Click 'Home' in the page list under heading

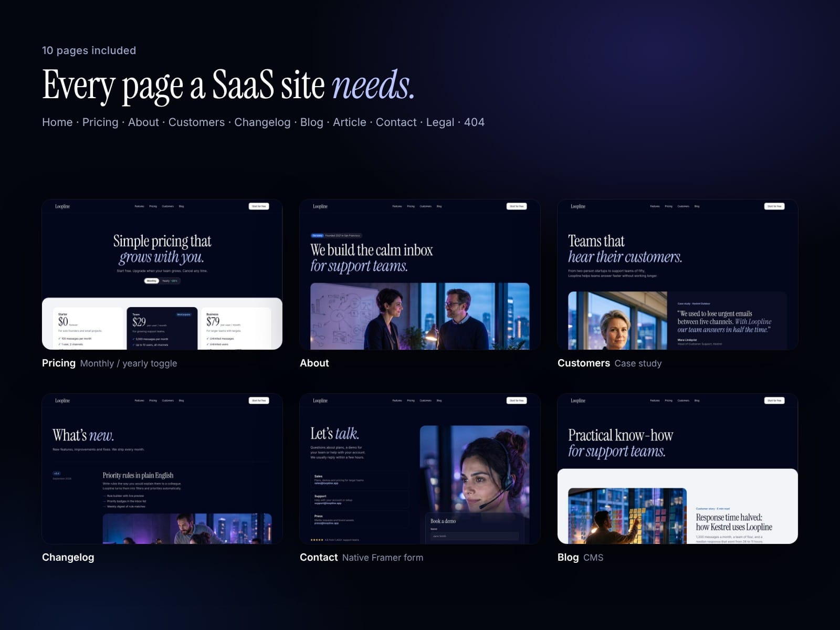coord(57,122)
